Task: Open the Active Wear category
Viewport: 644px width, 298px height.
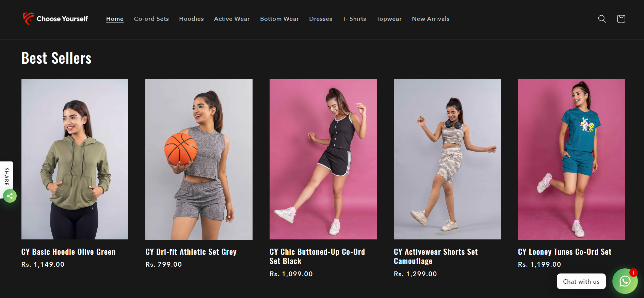Action: [x=232, y=19]
